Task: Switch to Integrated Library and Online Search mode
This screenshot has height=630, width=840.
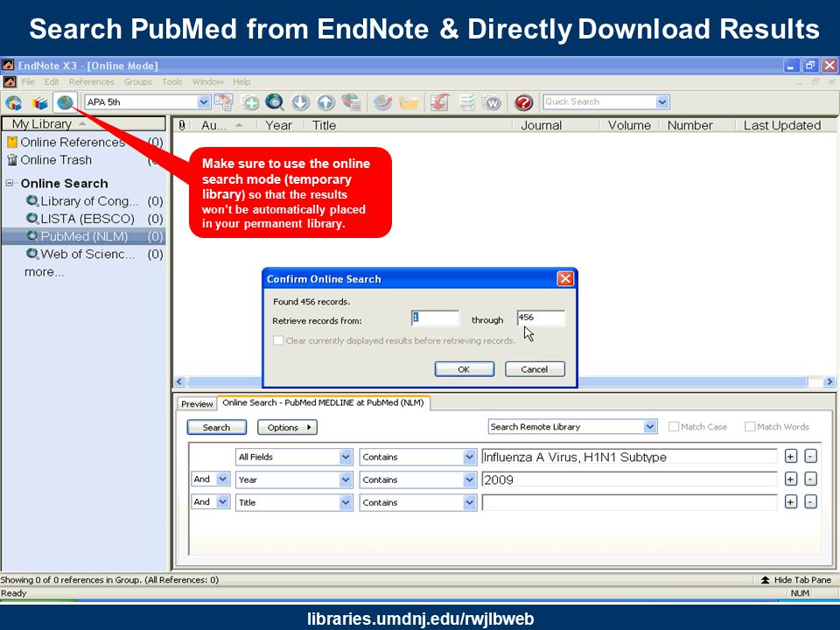Action: click(13, 102)
